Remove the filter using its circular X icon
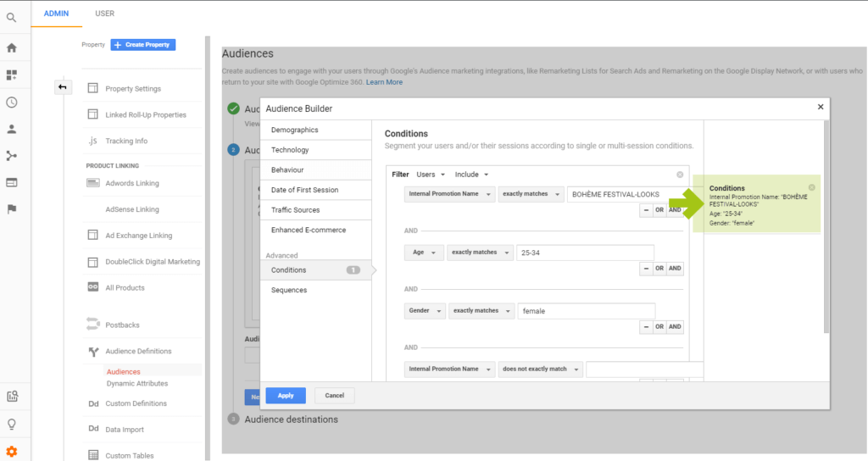 pos(680,175)
